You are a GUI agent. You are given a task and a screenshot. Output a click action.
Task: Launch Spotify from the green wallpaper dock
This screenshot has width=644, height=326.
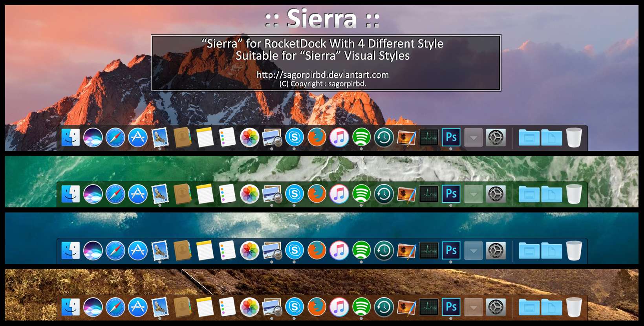(x=362, y=194)
